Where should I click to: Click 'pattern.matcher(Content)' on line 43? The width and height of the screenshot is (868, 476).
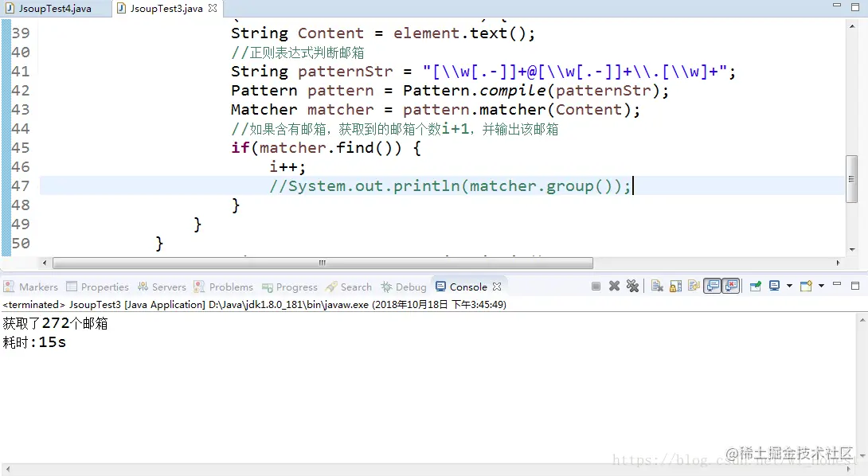pos(517,110)
